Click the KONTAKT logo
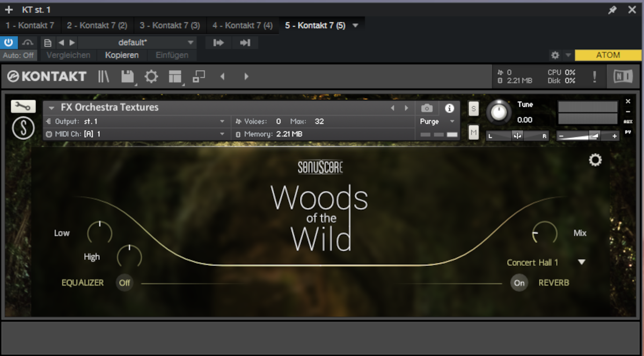Viewport: 644px width, 356px height. pos(47,77)
